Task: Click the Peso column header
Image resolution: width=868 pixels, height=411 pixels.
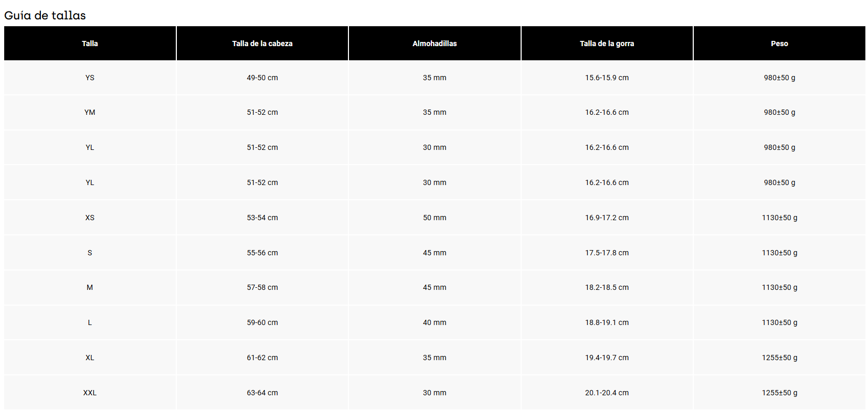Action: click(x=779, y=44)
